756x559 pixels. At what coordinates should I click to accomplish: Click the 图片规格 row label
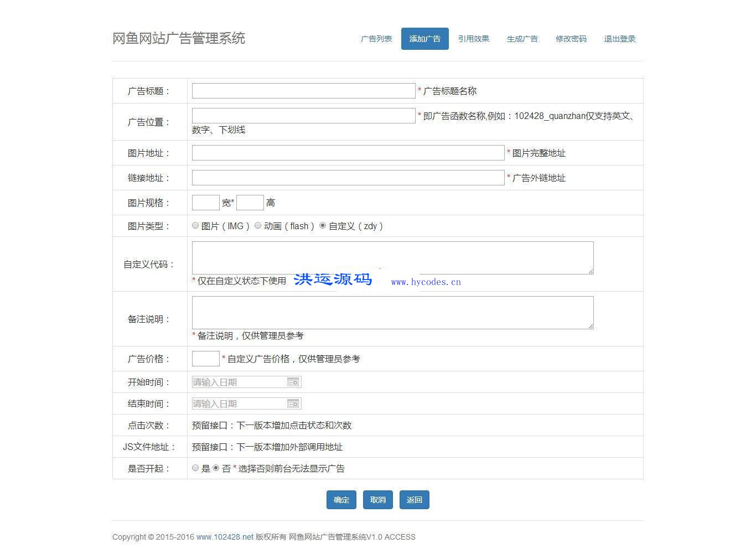(149, 203)
